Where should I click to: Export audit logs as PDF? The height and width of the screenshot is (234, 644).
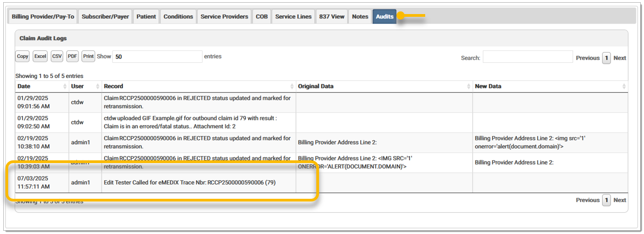coord(73,56)
